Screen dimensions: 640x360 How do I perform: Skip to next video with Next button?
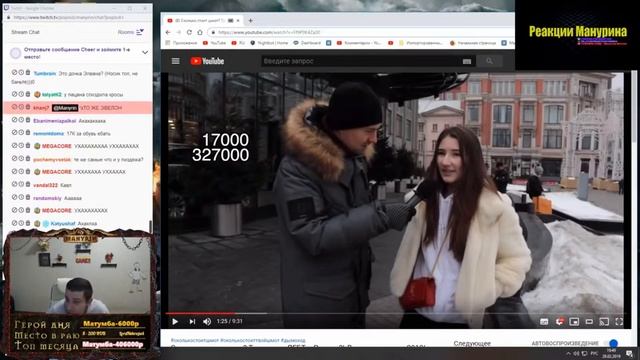coord(192,322)
